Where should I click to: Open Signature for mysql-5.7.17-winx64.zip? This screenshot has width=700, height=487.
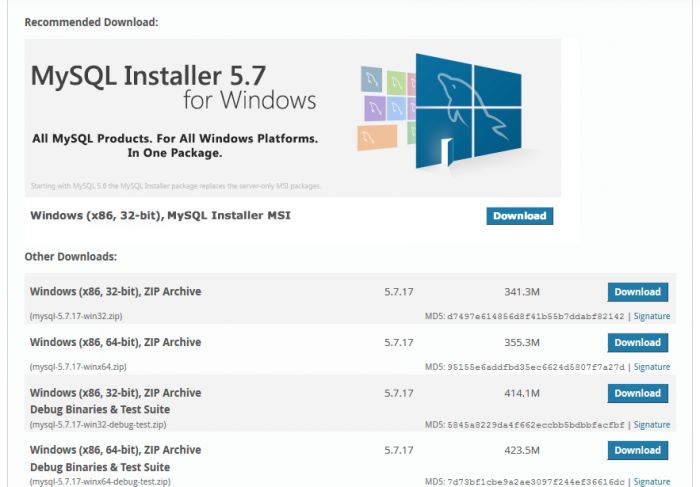coord(652,367)
